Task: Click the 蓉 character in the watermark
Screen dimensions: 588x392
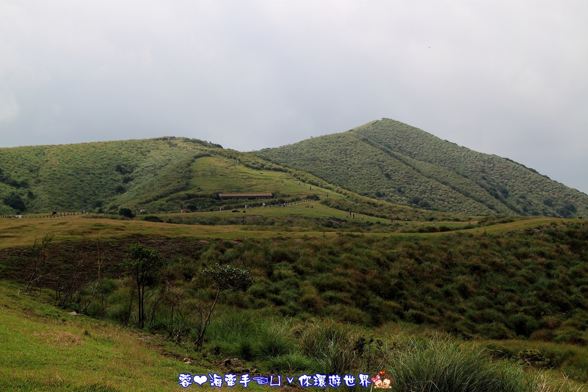Action: 185,381
